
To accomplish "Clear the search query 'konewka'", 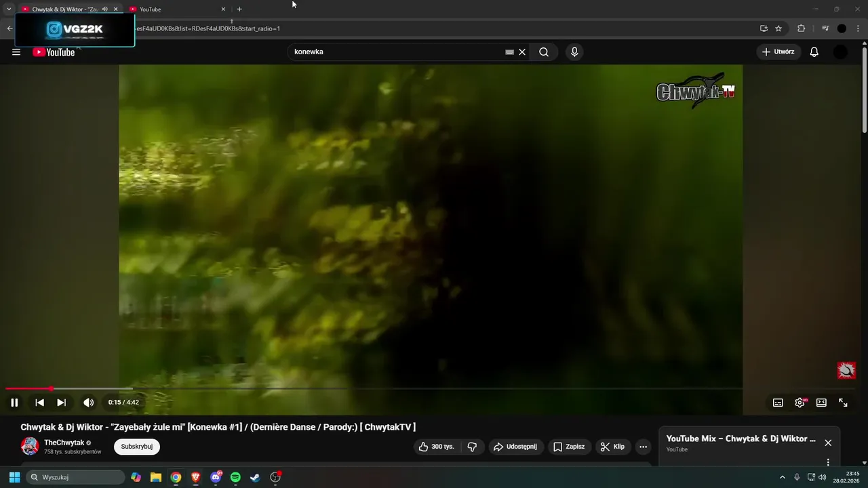I will [x=522, y=52].
